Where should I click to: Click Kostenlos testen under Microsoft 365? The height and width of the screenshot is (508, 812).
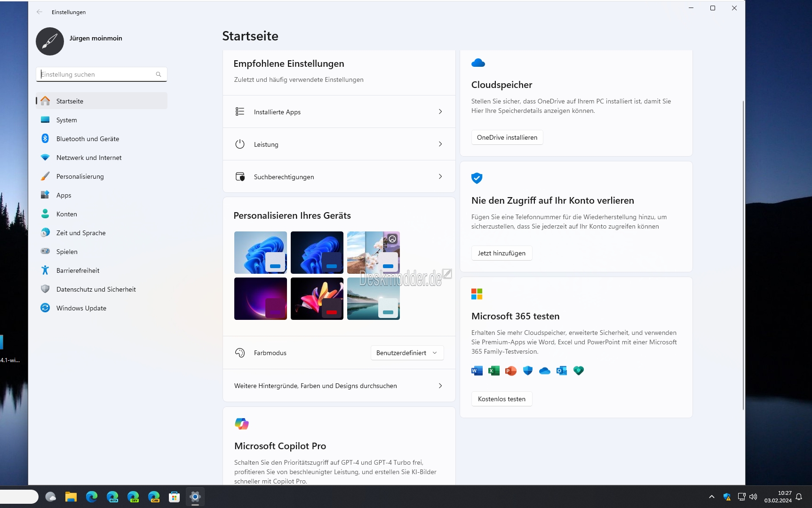pyautogui.click(x=501, y=398)
